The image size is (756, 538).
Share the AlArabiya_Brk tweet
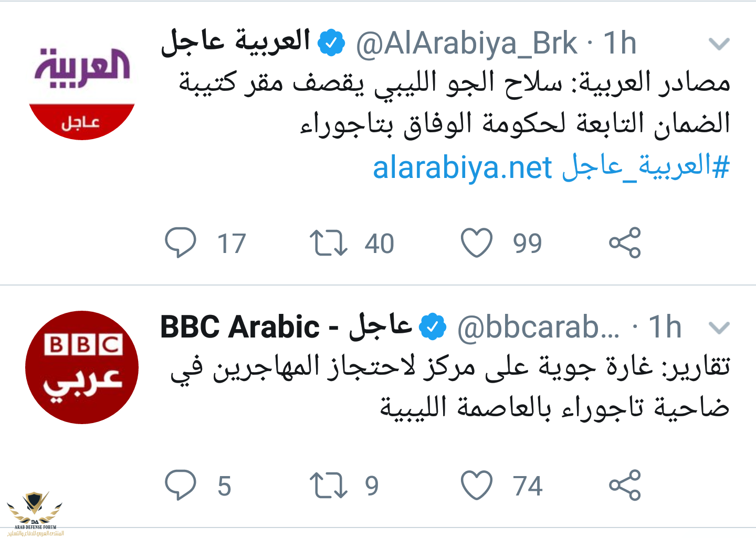(625, 242)
